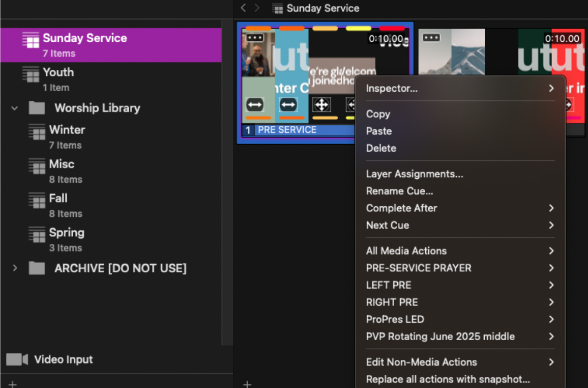Select the Youth playlist icon
The height and width of the screenshot is (388, 588).
click(x=31, y=74)
